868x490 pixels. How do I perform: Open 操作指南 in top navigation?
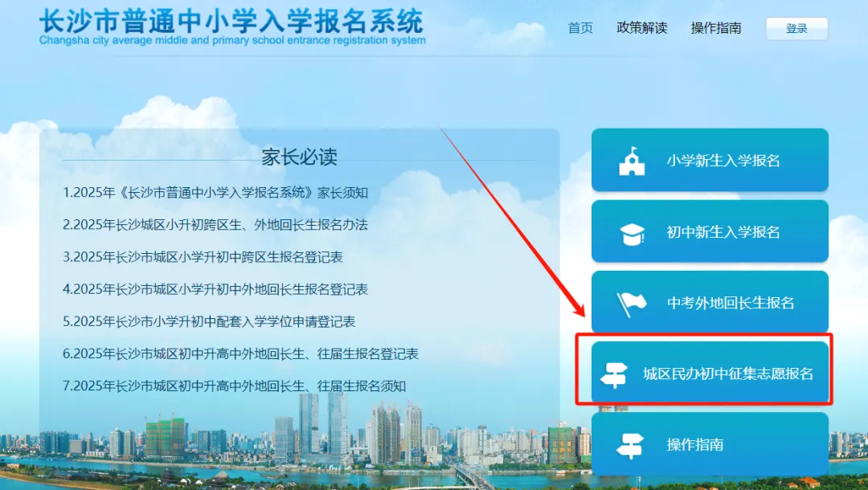click(716, 28)
